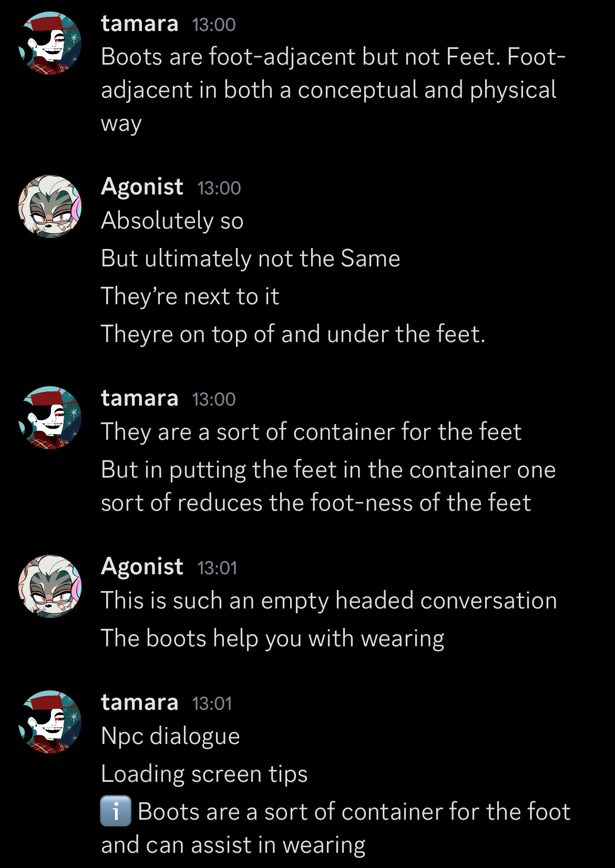Click the 13:01 timestamp next to Agonist
Screen dimensions: 615x868
[217, 568]
